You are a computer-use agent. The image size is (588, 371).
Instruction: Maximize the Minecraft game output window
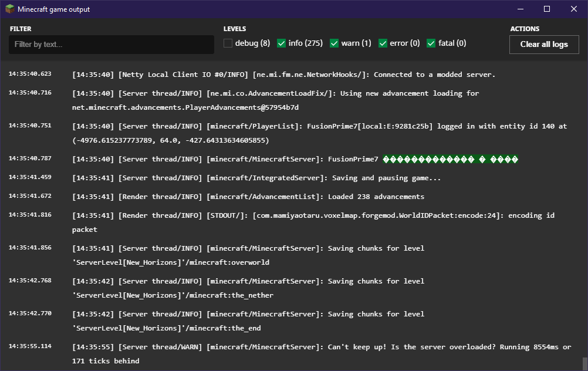(546, 9)
